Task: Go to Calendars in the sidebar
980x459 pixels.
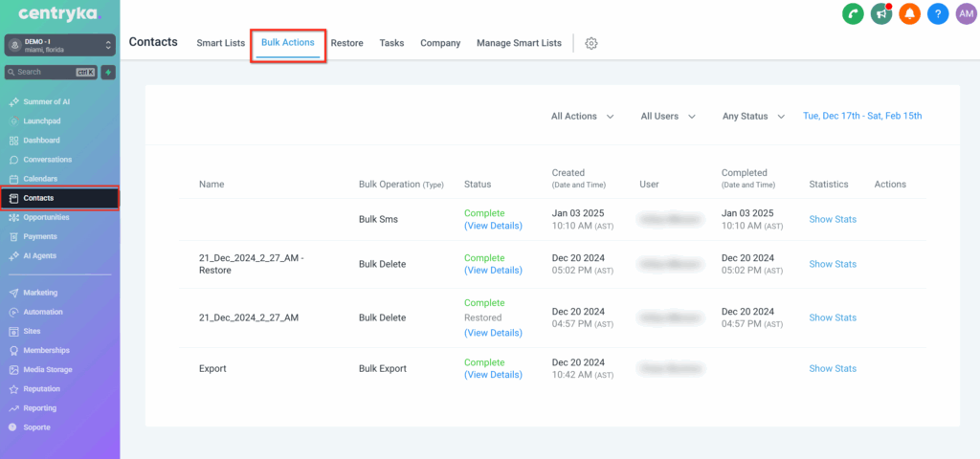Action: pos(40,179)
